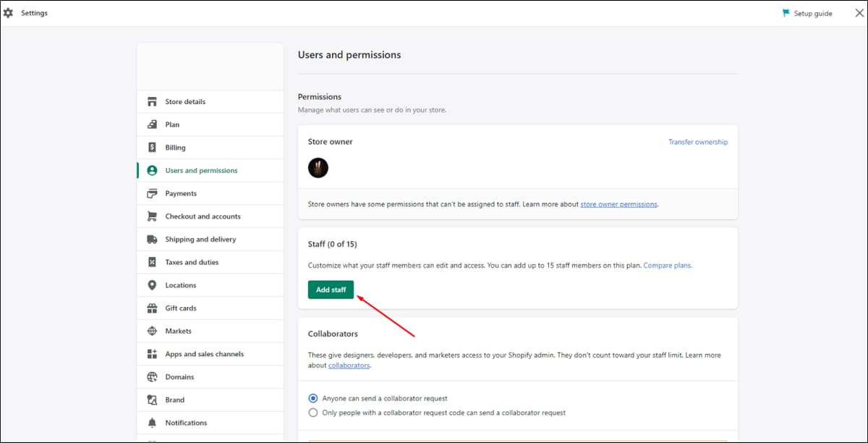Click the Brand sidebar icon
This screenshot has width=868, height=443.
152,400
